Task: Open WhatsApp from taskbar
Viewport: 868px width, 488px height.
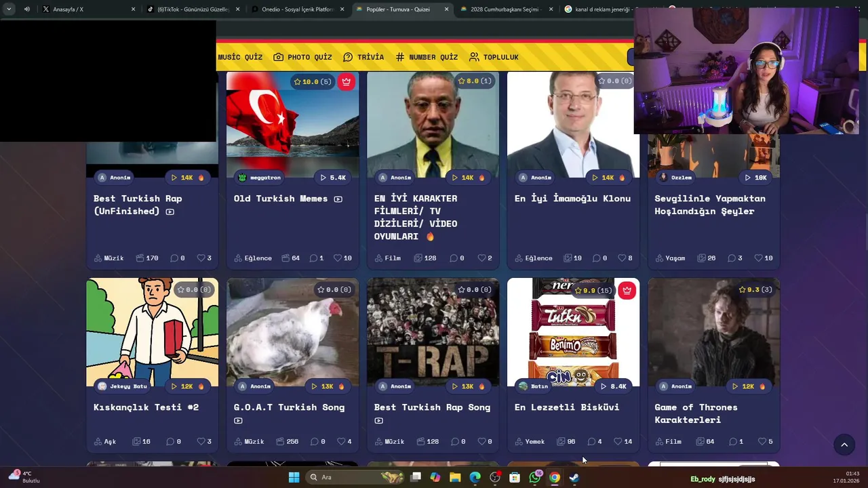Action: click(535, 477)
